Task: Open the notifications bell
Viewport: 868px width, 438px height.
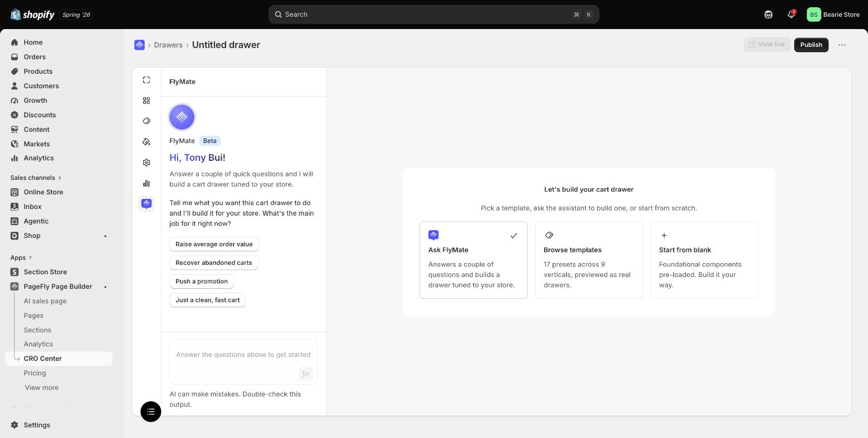Action: (x=791, y=15)
